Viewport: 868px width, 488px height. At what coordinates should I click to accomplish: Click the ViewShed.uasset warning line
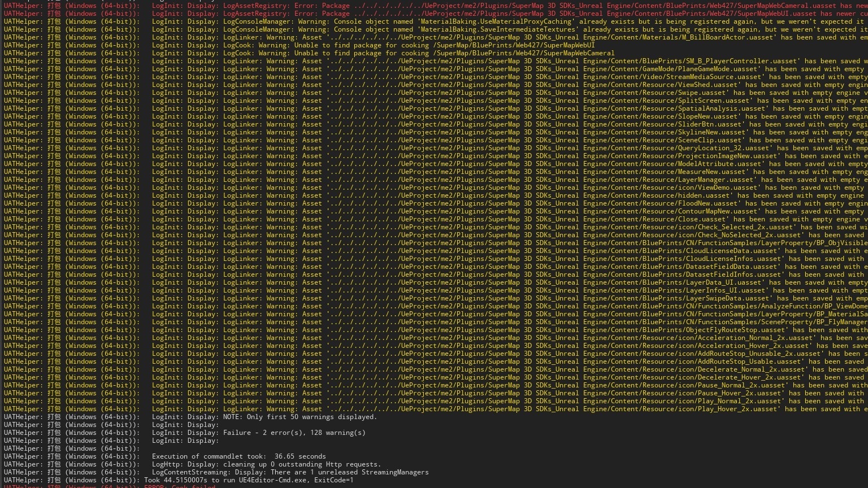click(436, 85)
